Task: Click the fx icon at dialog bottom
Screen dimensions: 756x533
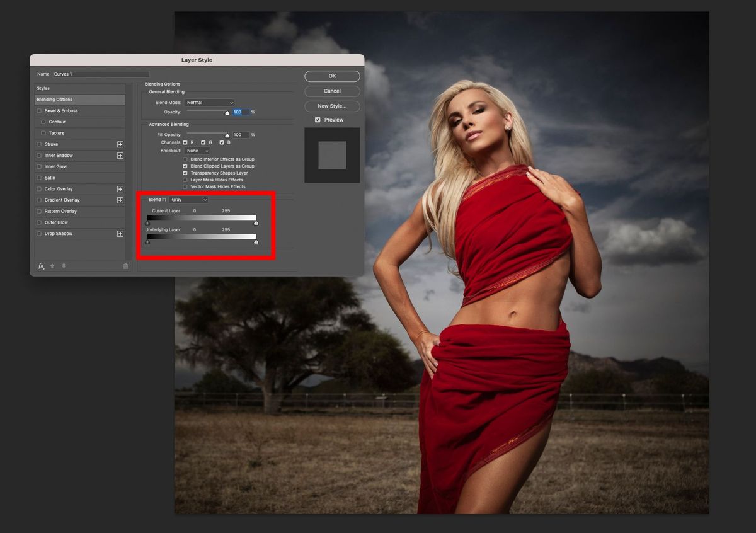Action: click(41, 265)
